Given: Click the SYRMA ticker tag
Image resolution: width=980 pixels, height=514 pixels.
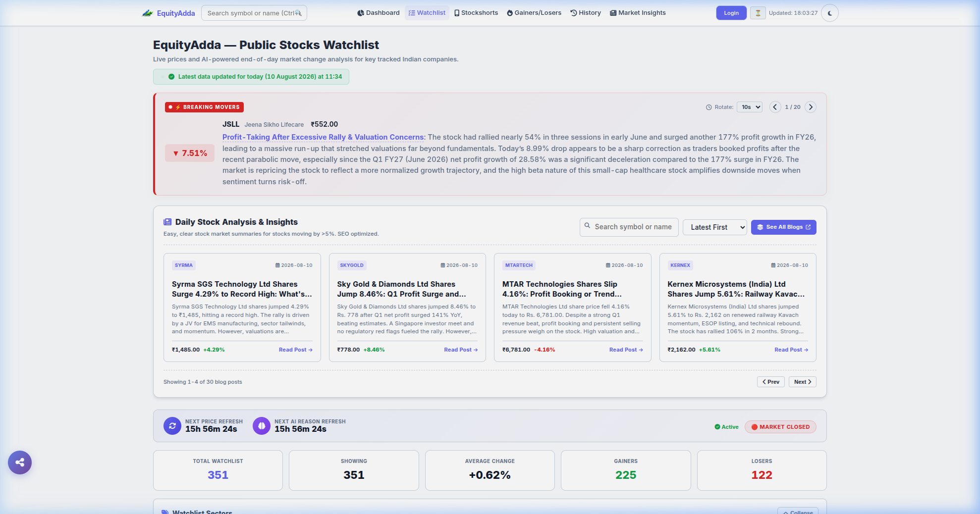Looking at the screenshot, I should [184, 265].
